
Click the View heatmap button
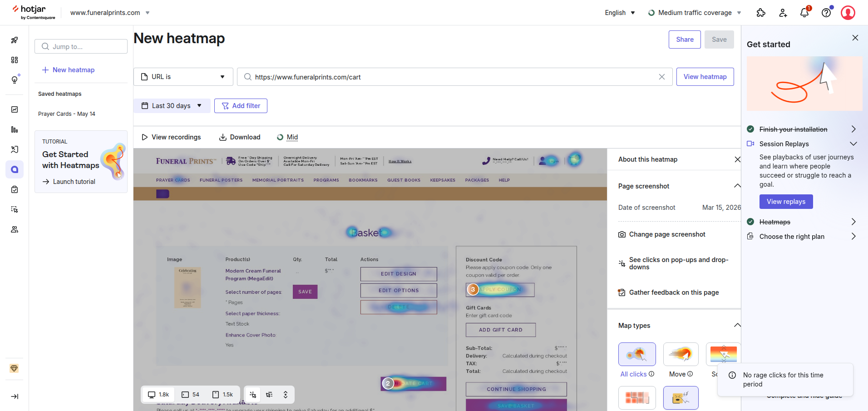[705, 77]
